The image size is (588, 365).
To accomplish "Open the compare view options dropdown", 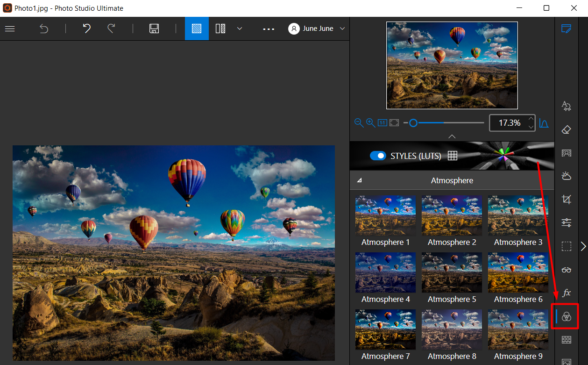I will (x=240, y=29).
